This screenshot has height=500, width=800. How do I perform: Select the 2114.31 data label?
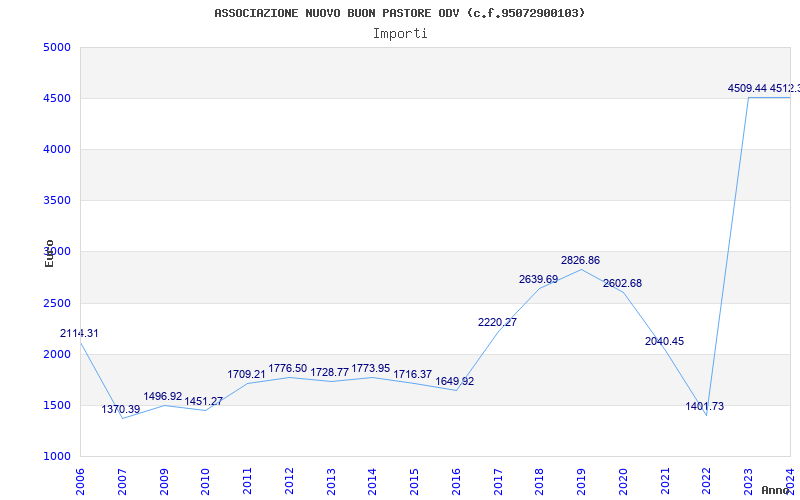(x=79, y=333)
